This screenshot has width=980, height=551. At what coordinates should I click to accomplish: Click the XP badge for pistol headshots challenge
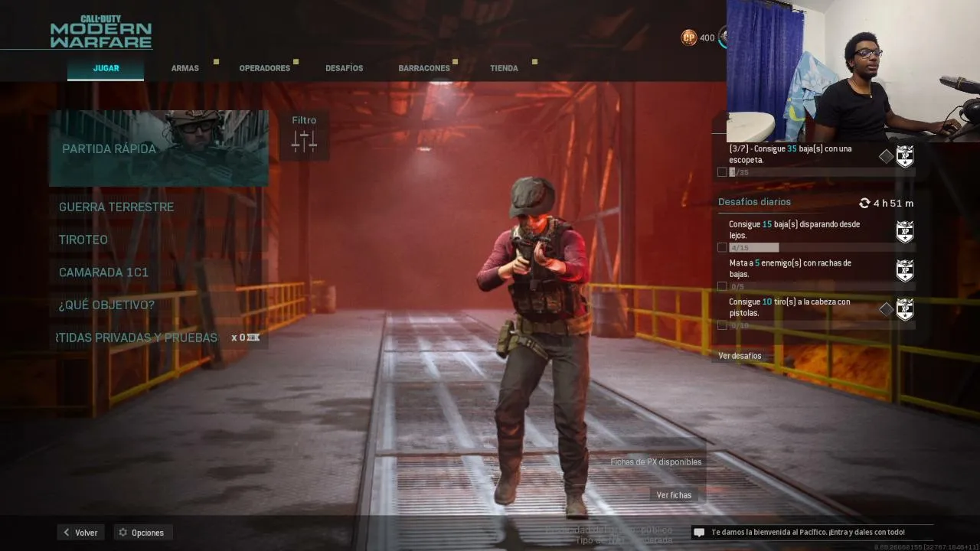coord(905,309)
